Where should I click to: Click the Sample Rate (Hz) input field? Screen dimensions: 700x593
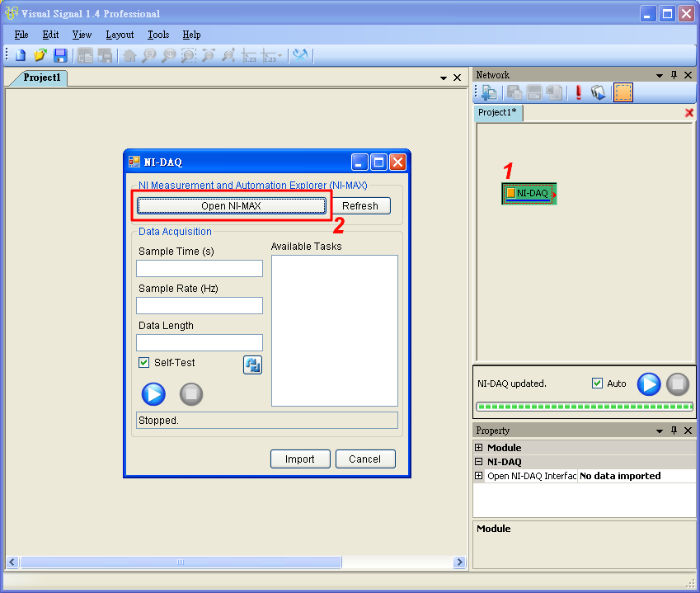click(200, 306)
